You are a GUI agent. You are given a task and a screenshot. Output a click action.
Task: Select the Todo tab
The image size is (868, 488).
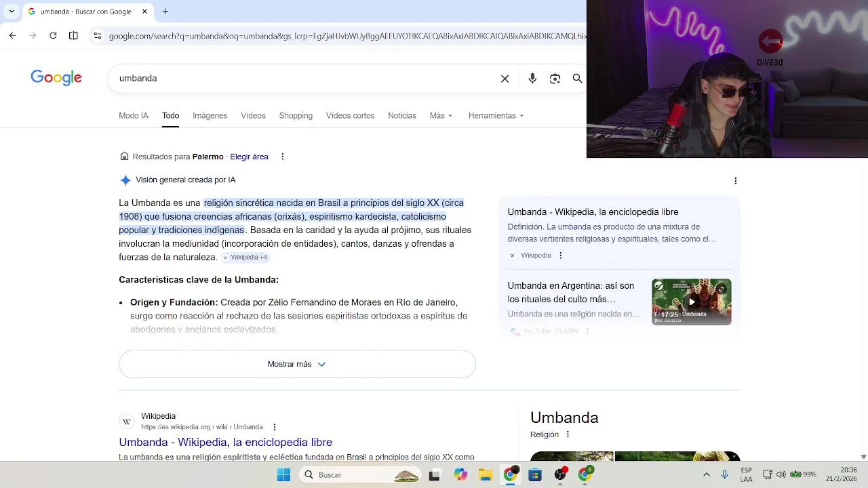point(170,115)
